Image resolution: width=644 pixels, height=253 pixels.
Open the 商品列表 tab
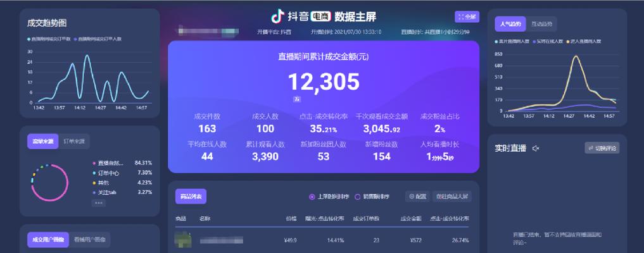click(x=191, y=197)
